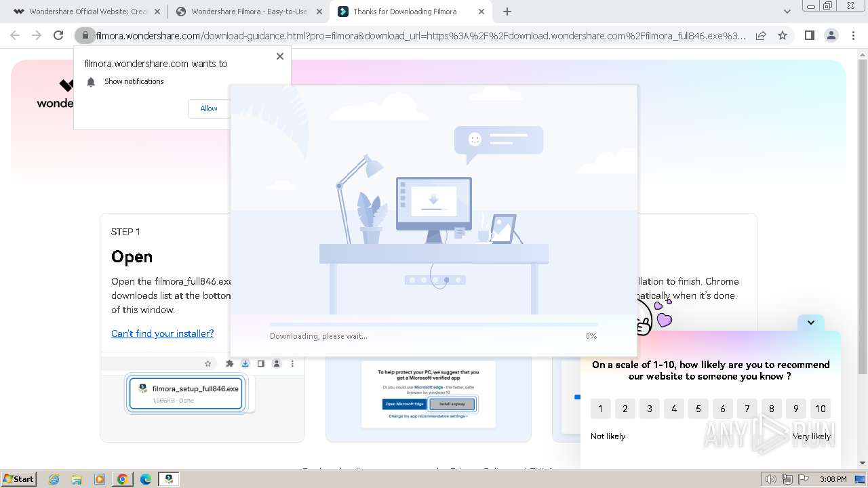Close notification permission popup
Viewport: 868px width, 488px height.
tap(280, 56)
